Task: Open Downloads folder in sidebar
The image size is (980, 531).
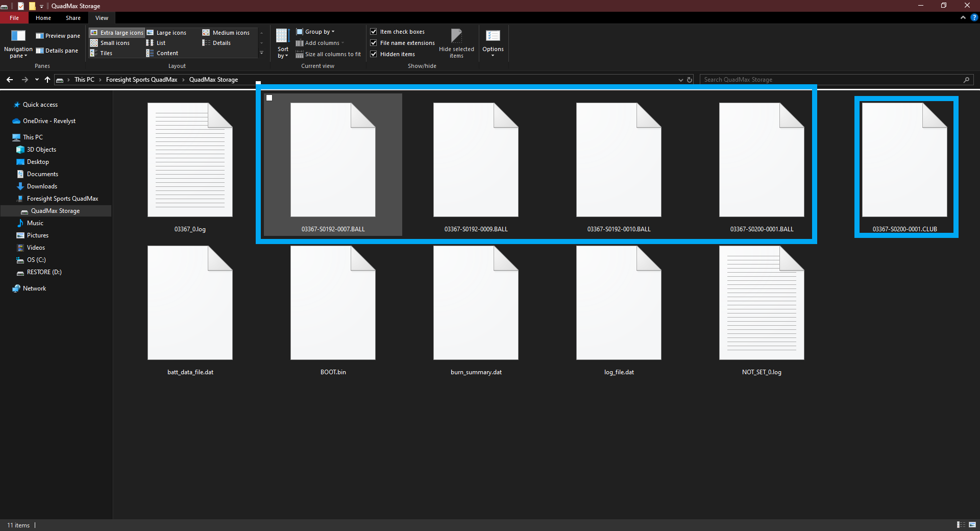Action: [42, 186]
